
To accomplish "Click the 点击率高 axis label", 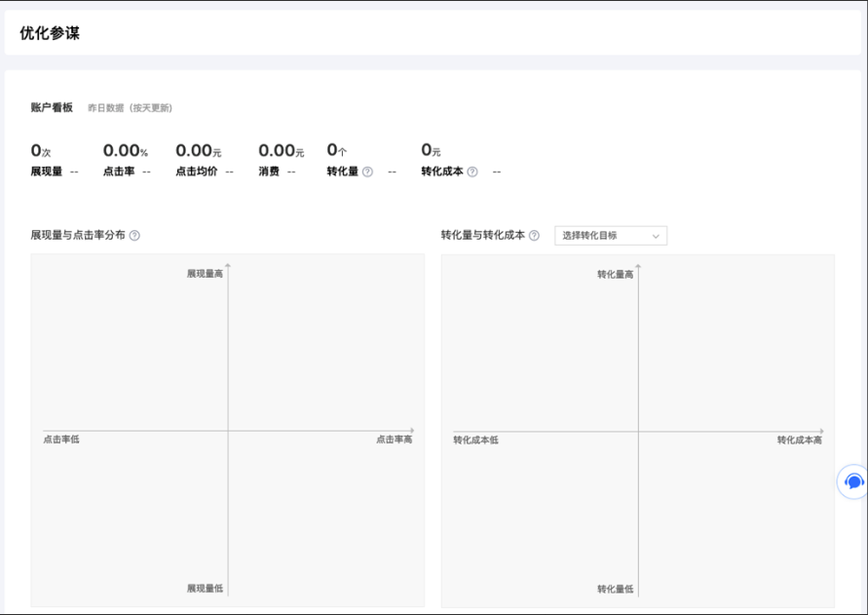I will pos(394,441).
